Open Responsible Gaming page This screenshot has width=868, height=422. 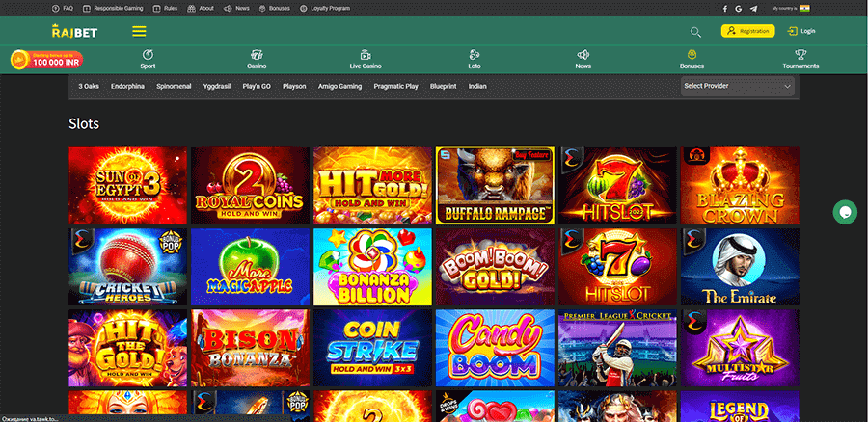[113, 9]
